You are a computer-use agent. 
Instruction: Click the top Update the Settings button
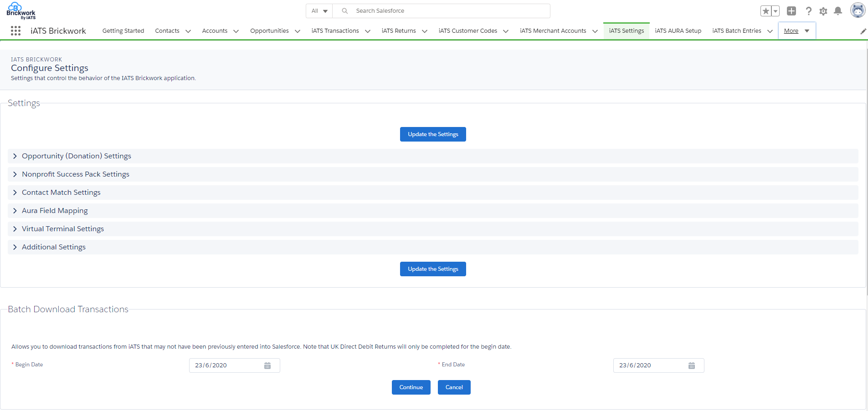pos(433,134)
